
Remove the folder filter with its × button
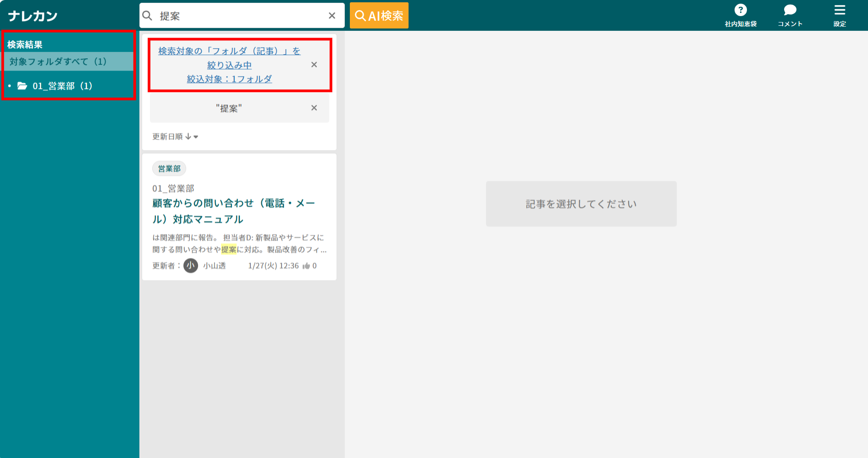[314, 64]
